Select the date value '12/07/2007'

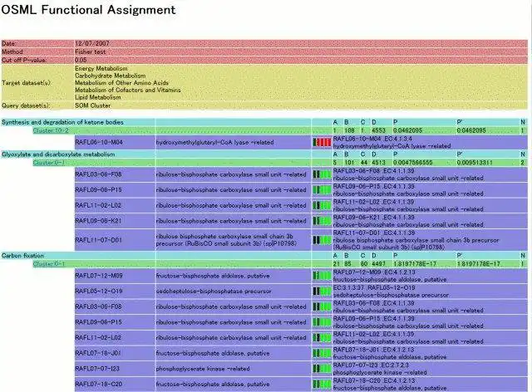click(92, 43)
